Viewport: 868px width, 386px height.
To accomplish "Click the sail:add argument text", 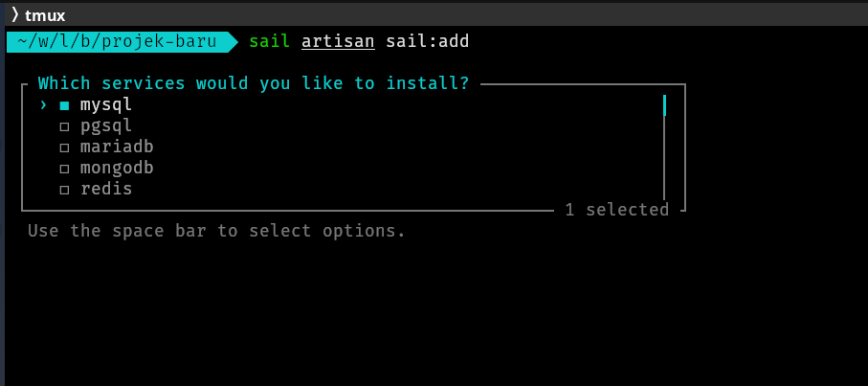I will coord(428,42).
